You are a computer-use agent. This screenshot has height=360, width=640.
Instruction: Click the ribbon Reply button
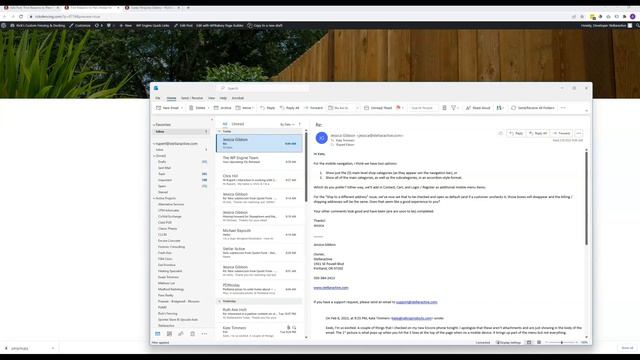pos(267,108)
